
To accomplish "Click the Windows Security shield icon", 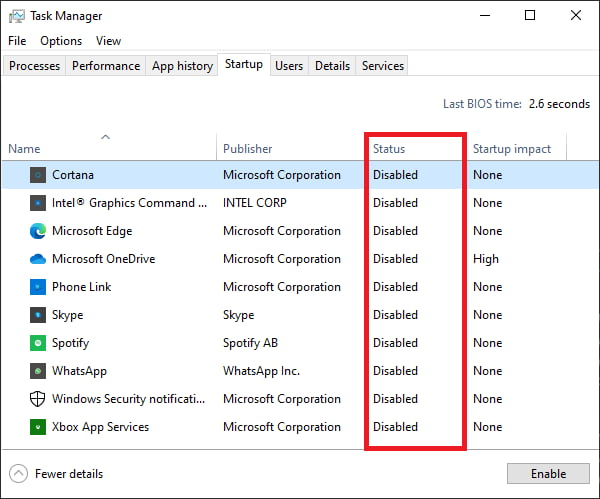I will pyautogui.click(x=38, y=399).
